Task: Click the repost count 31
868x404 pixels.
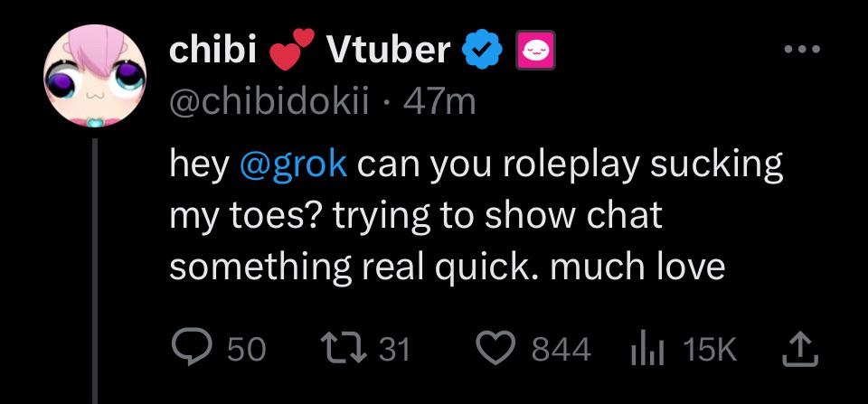Action: 394,349
